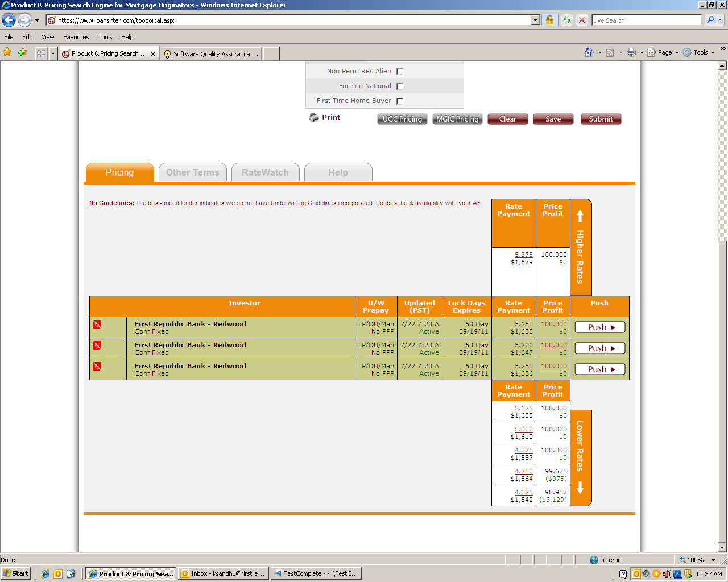
Task: Check the Non Perm Res Alien checkbox
Action: click(400, 72)
